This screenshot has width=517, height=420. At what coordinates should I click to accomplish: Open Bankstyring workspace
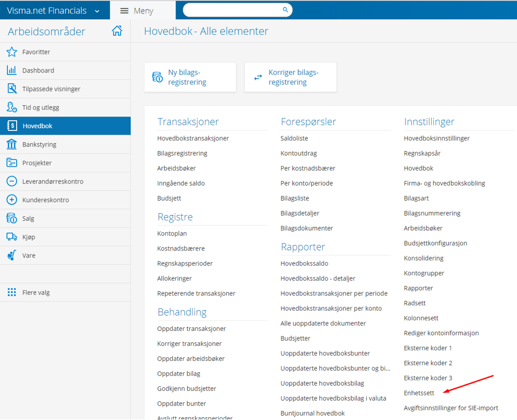coord(65,144)
